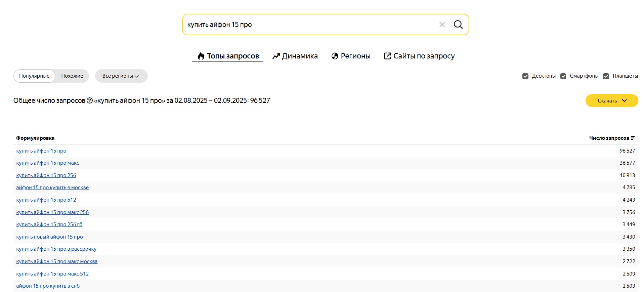The width and height of the screenshot is (644, 292).
Task: Switch to the Регионы tab
Action: [351, 56]
